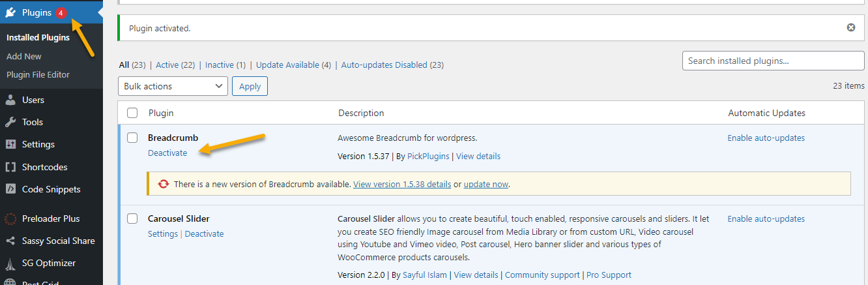Toggle the select-all plugins checkbox
The image size is (868, 285).
(132, 113)
